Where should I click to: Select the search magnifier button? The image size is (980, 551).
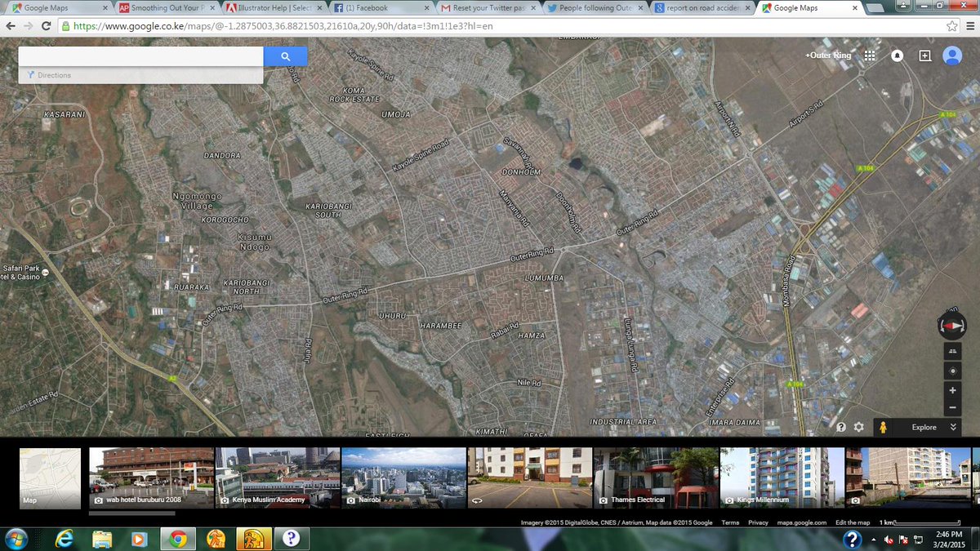coord(285,56)
